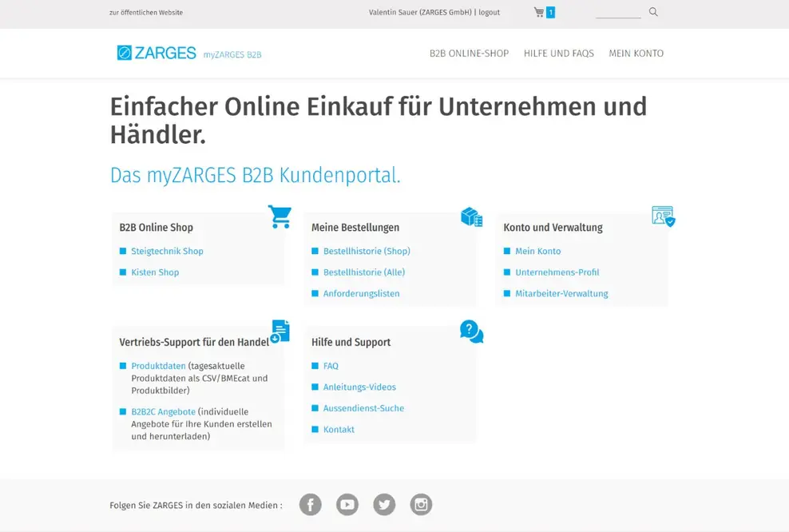Click the user name Valentin Sauer (ZARGES GmbH)
This screenshot has height=532, width=789.
pos(420,13)
